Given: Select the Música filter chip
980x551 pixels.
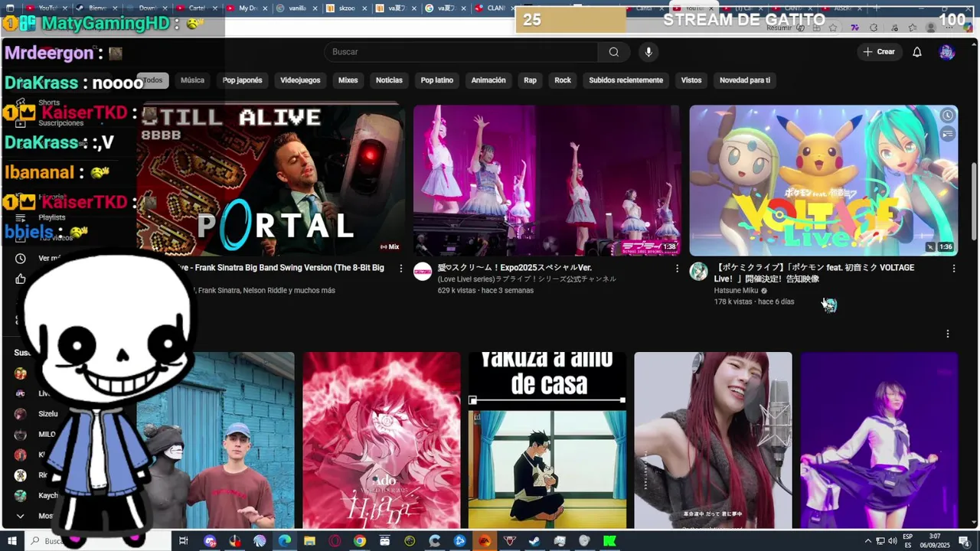Looking at the screenshot, I should [192, 80].
